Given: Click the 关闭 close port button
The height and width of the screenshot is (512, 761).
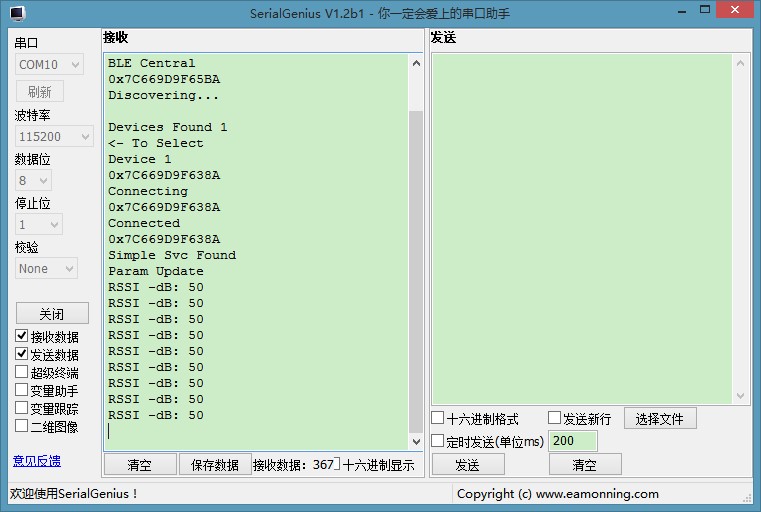Looking at the screenshot, I should (52, 314).
